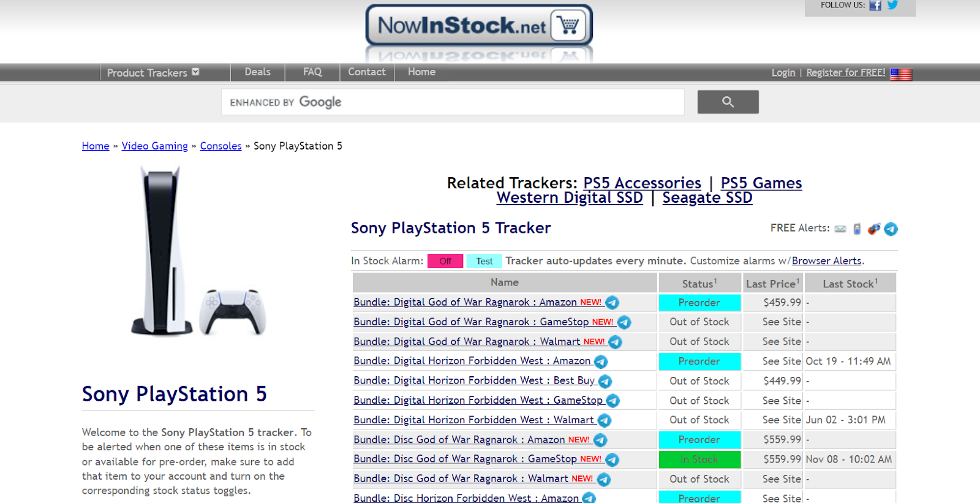
Task: Open Western Digital SSD tracker
Action: [x=570, y=197]
